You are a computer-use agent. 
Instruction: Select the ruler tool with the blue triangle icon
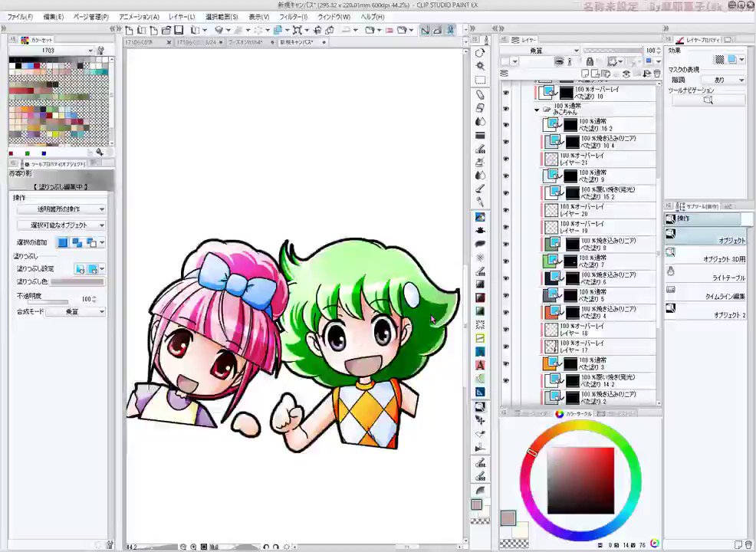(480, 392)
